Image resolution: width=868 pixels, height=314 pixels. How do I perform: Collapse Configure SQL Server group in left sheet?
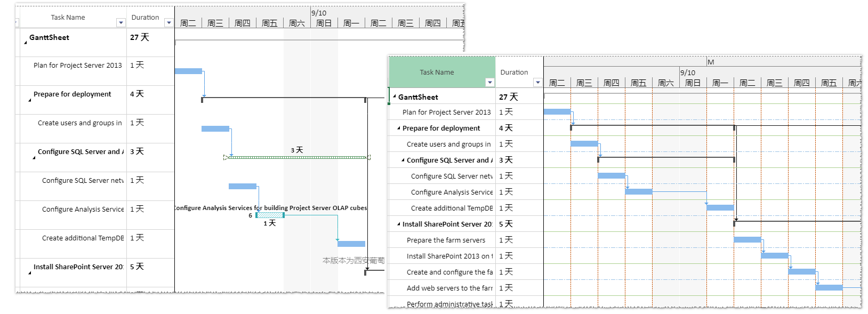[x=34, y=157]
